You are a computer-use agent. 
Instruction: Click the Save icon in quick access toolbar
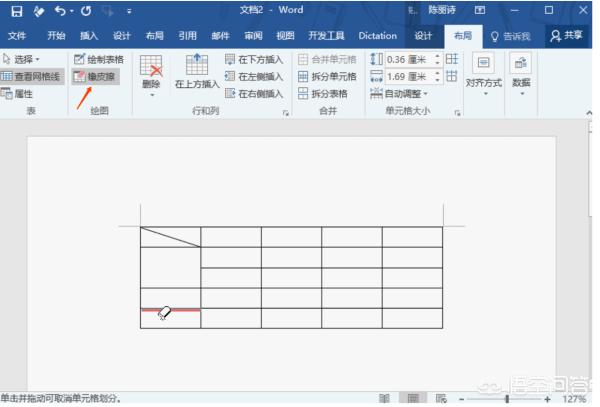click(x=16, y=11)
